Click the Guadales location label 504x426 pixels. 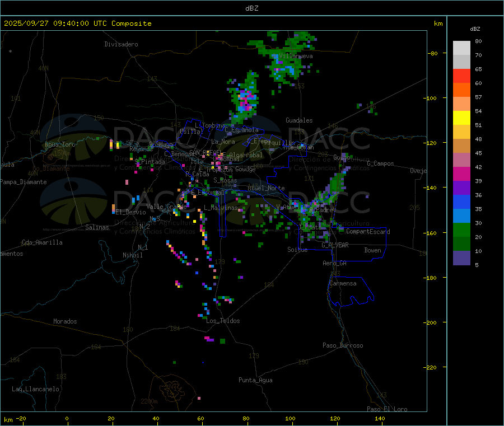click(299, 120)
